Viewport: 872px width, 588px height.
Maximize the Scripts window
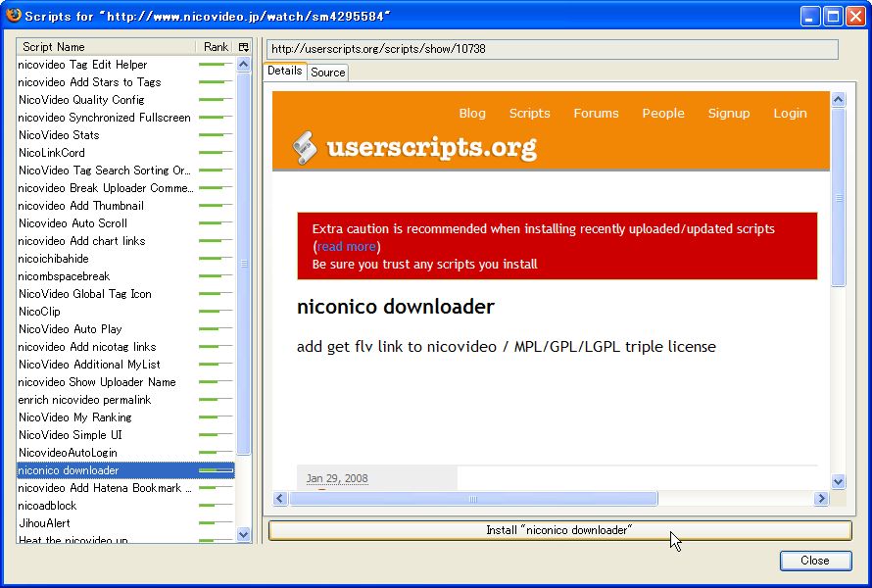point(833,16)
